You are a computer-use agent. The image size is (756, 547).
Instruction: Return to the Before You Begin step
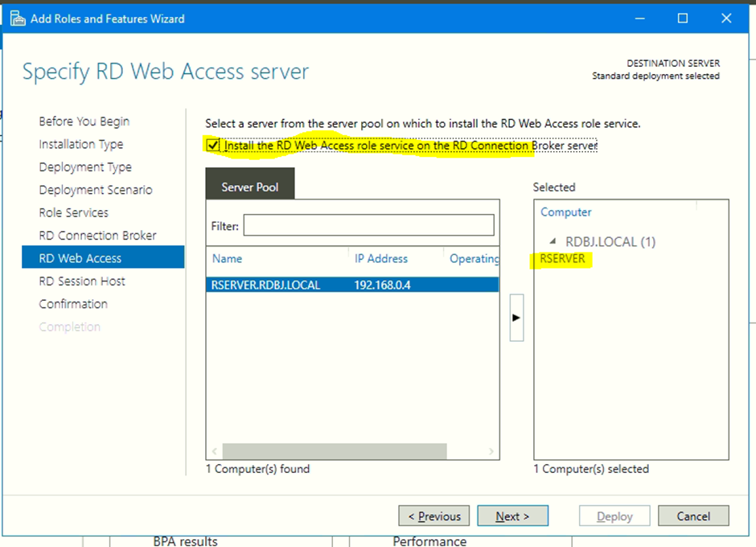coord(84,121)
